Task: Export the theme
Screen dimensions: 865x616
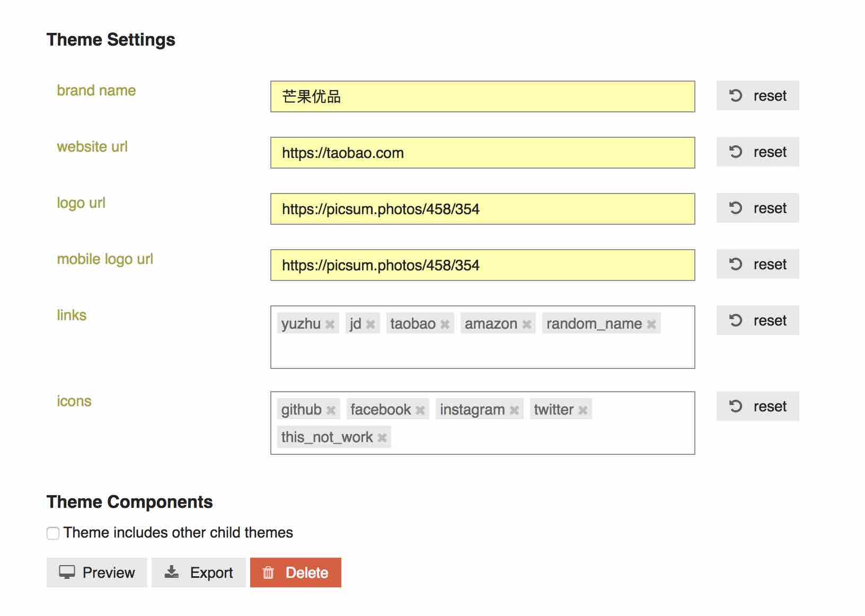Action: (x=199, y=573)
